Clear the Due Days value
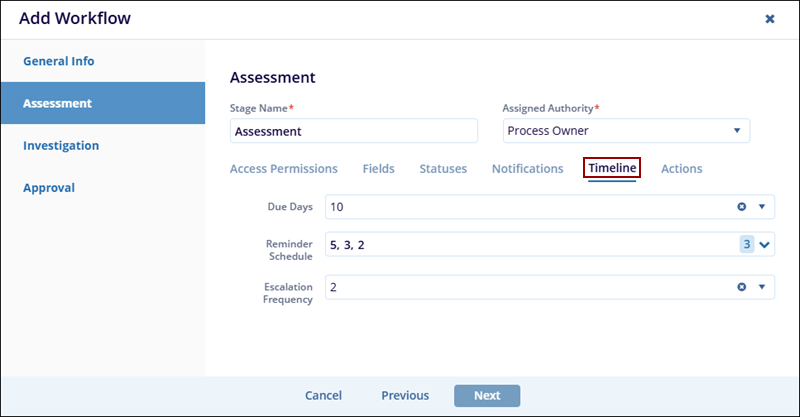This screenshot has width=800, height=417. click(742, 207)
